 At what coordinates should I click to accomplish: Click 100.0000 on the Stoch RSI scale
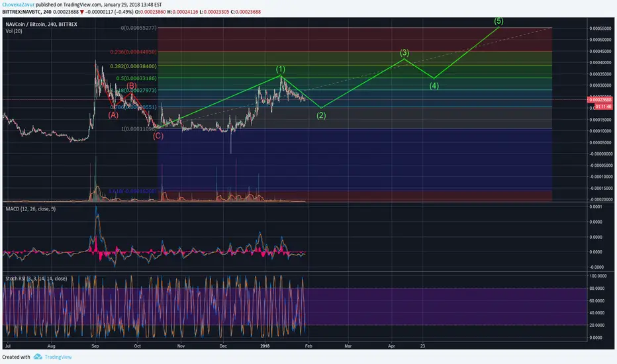coord(598,276)
